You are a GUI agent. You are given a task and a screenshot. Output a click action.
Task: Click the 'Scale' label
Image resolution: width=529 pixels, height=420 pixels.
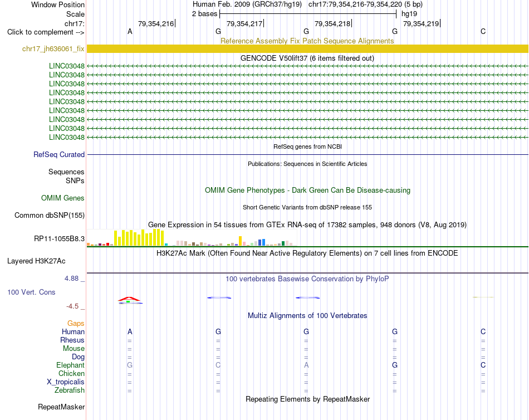(75, 14)
